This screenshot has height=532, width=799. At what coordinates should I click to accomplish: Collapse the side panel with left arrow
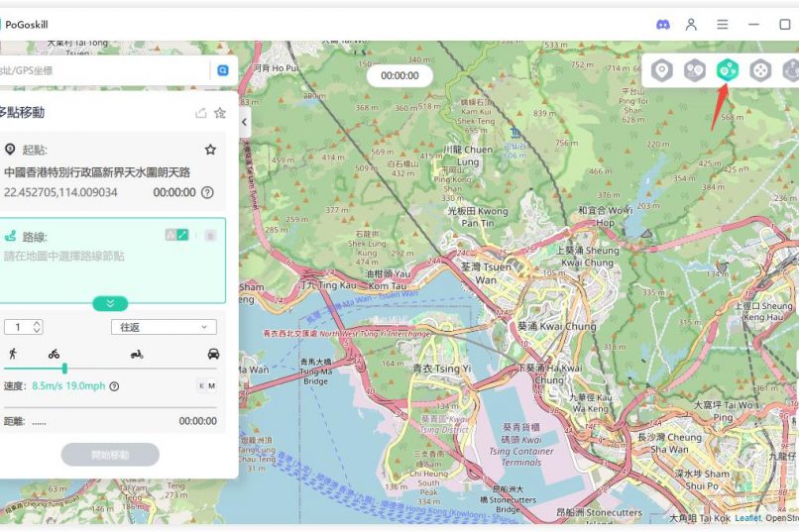point(245,122)
